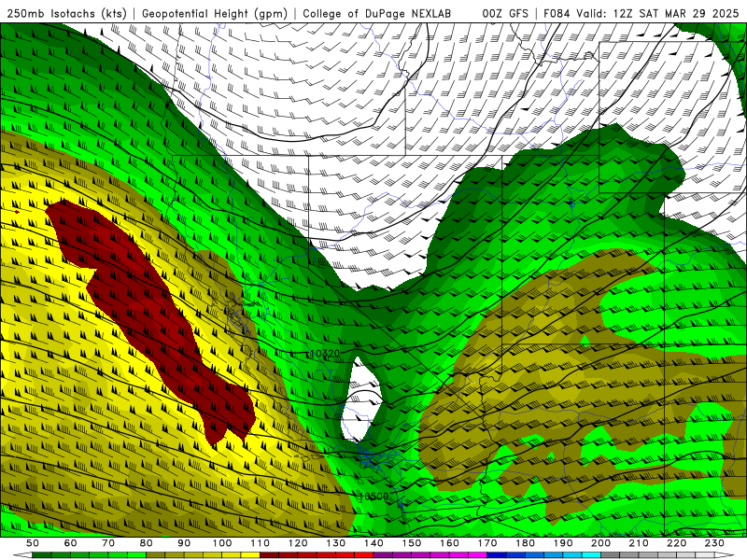Click the dark gray 200-kt legend swatch
This screenshot has height=560, width=747.
611,555
